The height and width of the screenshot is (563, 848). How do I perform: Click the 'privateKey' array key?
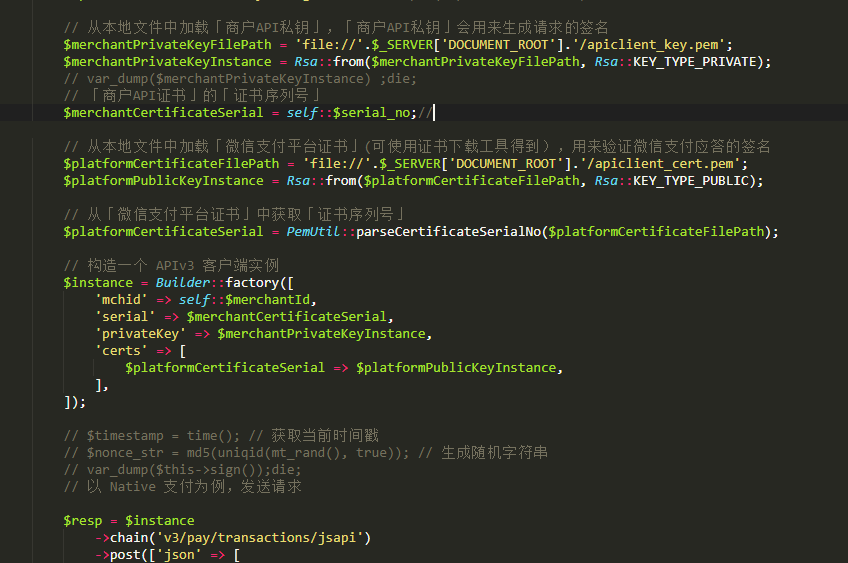coord(141,334)
